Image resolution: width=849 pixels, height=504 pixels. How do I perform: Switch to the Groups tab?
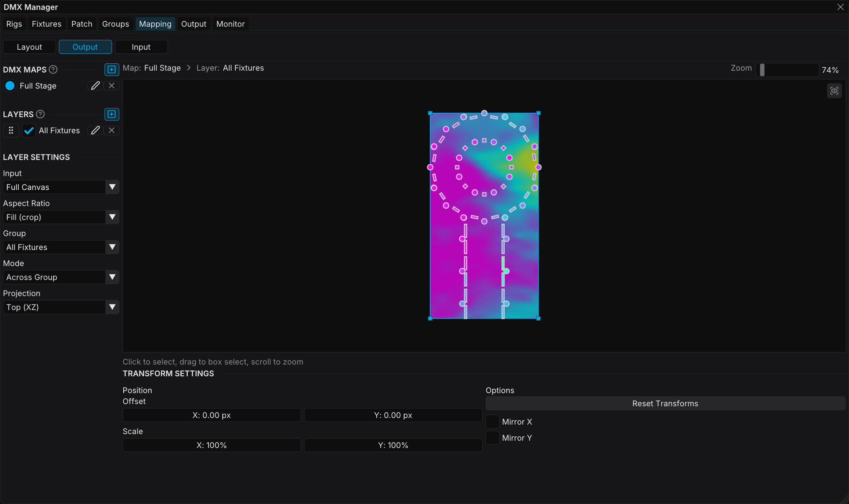tap(116, 24)
